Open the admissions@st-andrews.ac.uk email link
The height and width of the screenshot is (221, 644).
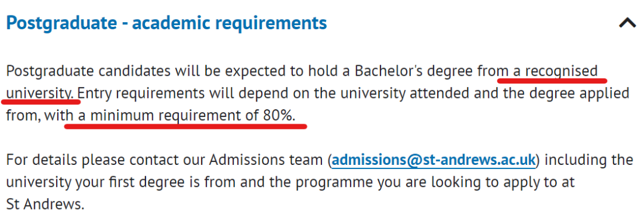click(x=434, y=160)
